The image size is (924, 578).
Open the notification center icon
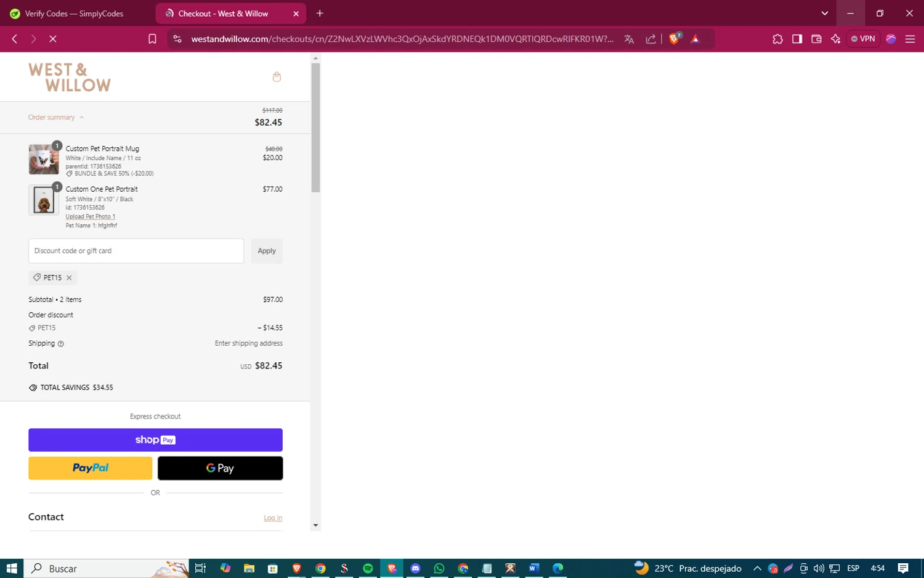[x=903, y=568]
